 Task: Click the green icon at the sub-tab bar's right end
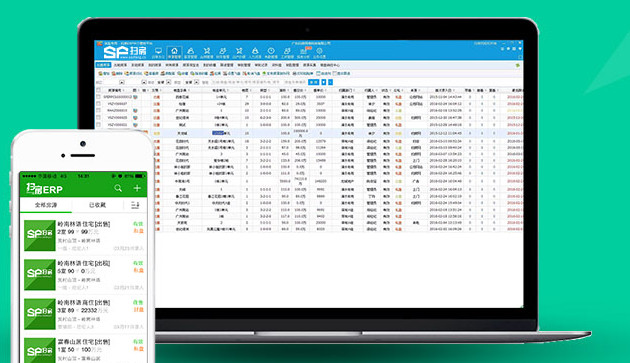pos(518,65)
